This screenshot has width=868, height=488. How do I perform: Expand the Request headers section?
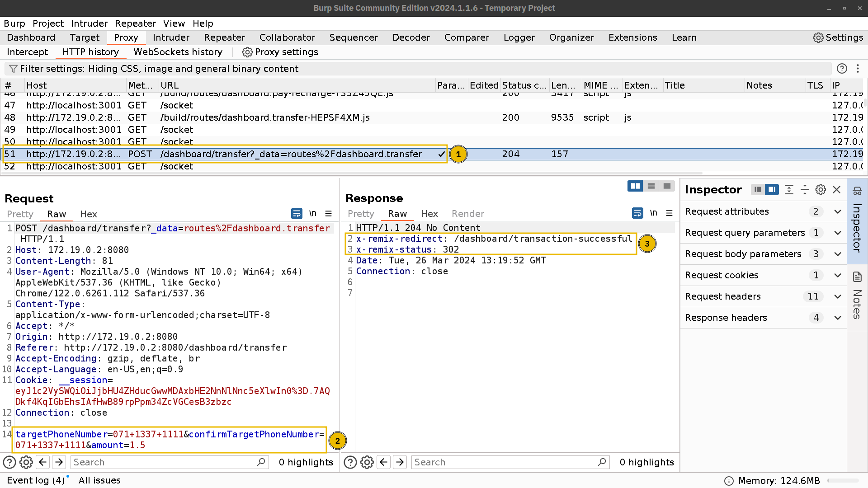coord(837,296)
